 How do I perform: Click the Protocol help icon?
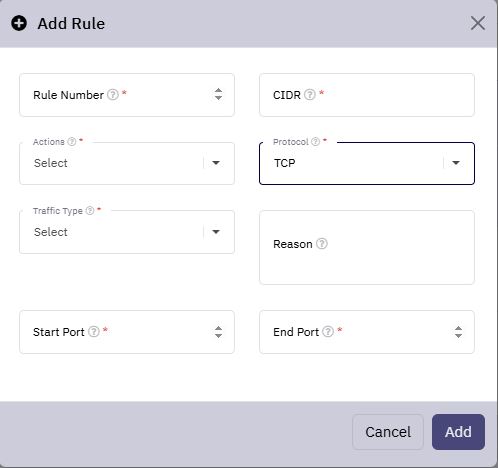tap(315, 142)
